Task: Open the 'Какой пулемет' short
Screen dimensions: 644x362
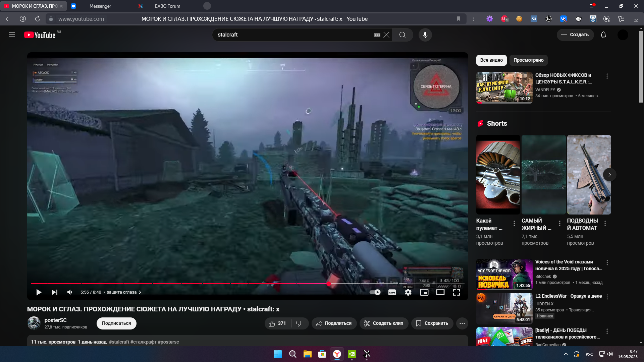Action: (x=498, y=175)
